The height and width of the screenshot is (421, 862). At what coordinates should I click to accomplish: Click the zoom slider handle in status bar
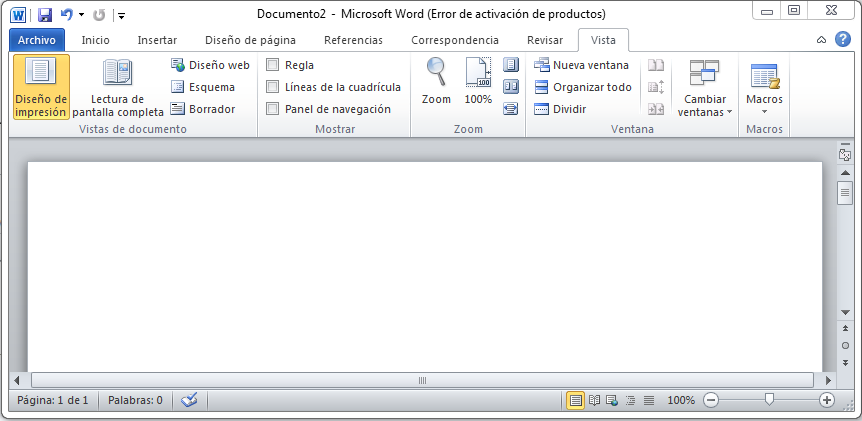point(769,400)
